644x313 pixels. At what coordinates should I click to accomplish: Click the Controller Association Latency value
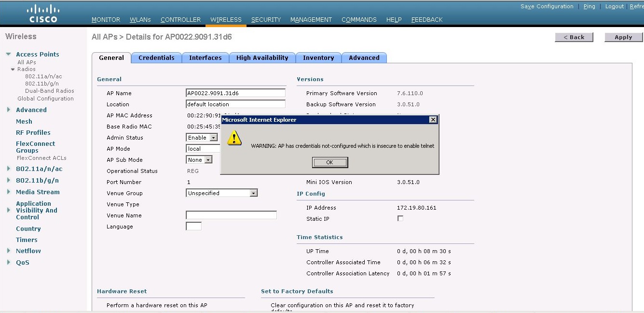click(424, 273)
